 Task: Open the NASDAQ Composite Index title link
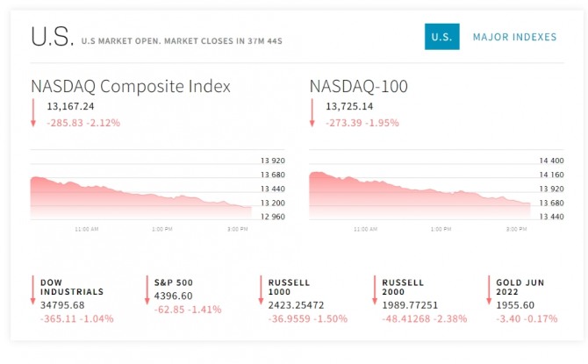point(131,86)
